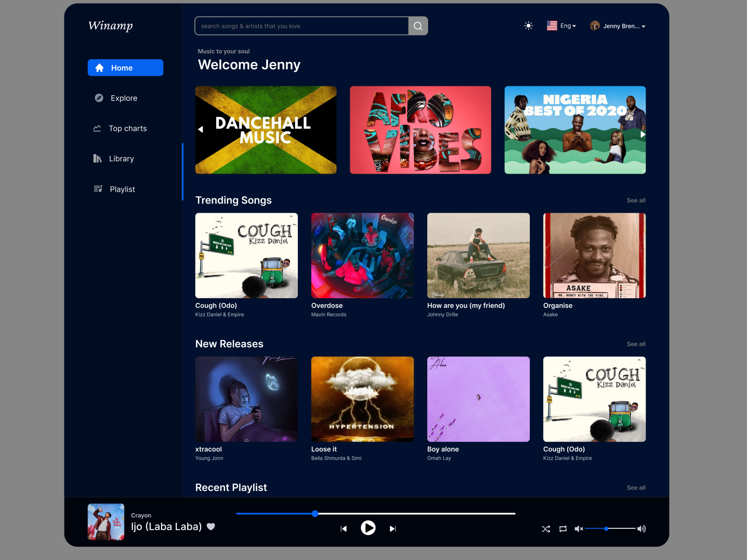This screenshot has height=560, width=747.
Task: Open the Library via its bars icon
Action: pyautogui.click(x=97, y=159)
